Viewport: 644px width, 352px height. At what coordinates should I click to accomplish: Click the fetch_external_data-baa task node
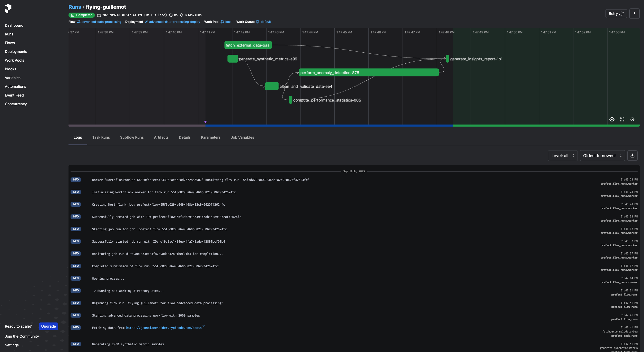[248, 45]
